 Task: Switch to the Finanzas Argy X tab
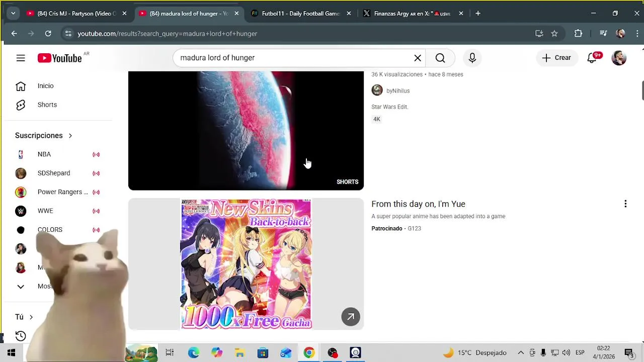414,14
